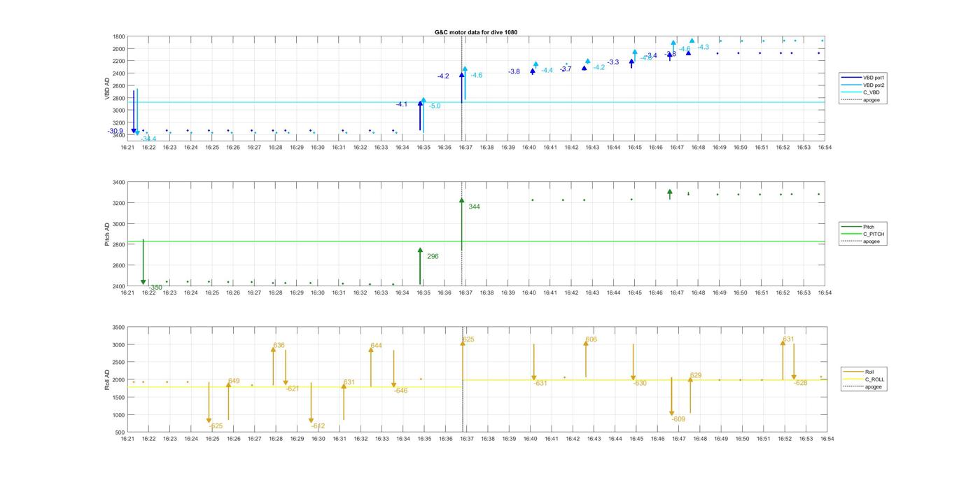Click the "296" pitch data label
This screenshot has width=980, height=485.
pos(433,256)
